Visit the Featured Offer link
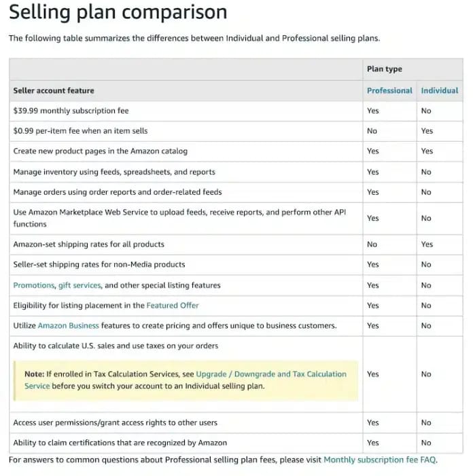Viewport: 473px width, 476px height. 173,306
